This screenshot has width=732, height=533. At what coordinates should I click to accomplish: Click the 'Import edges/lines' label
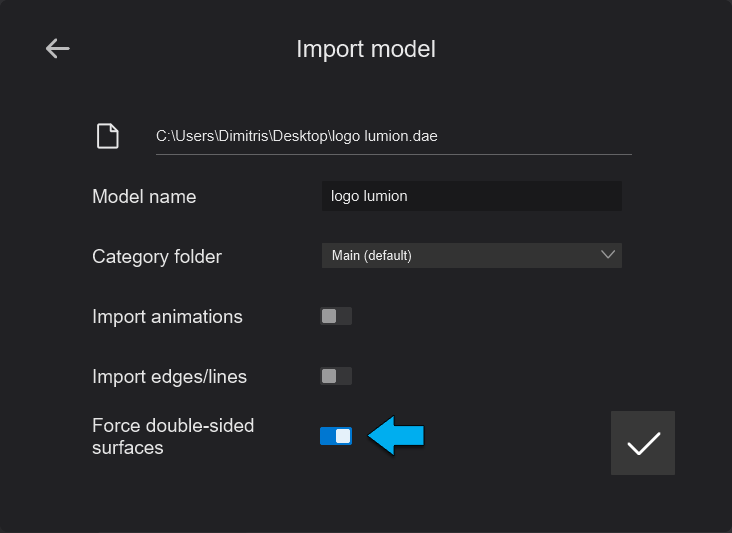click(169, 376)
